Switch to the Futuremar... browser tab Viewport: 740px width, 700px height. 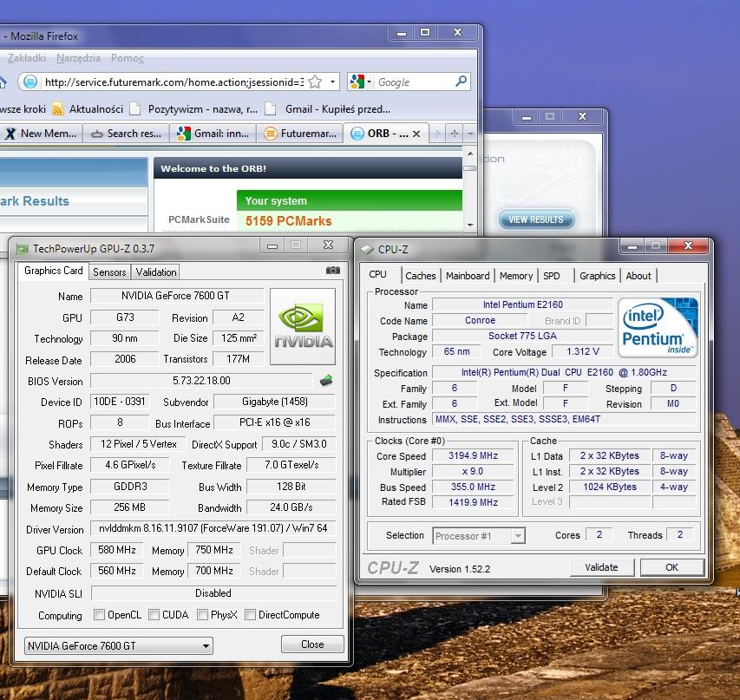point(299,134)
